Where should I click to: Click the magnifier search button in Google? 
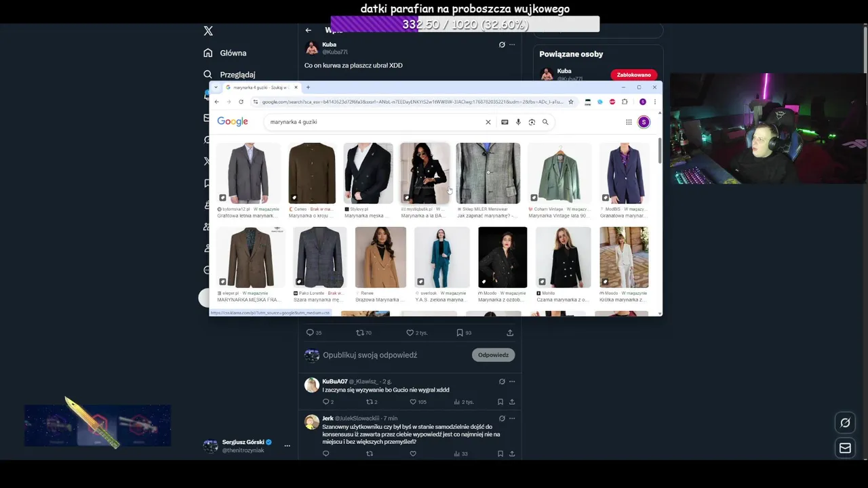[545, 122]
